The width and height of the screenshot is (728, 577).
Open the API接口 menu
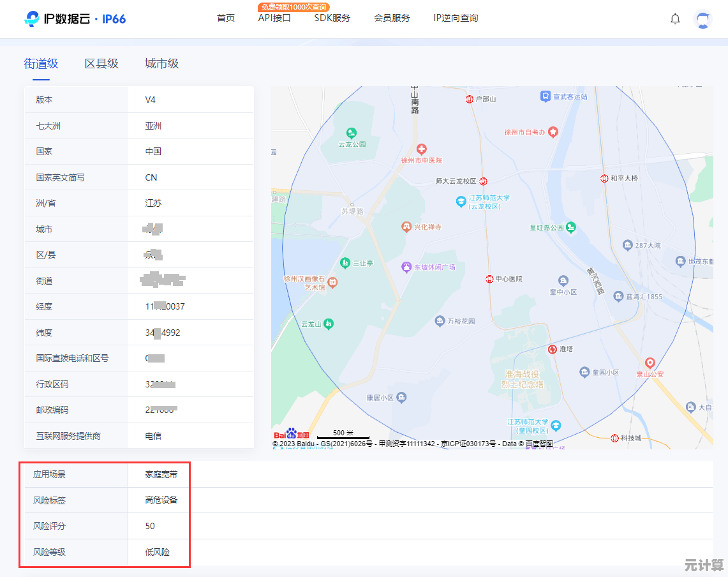tap(274, 19)
